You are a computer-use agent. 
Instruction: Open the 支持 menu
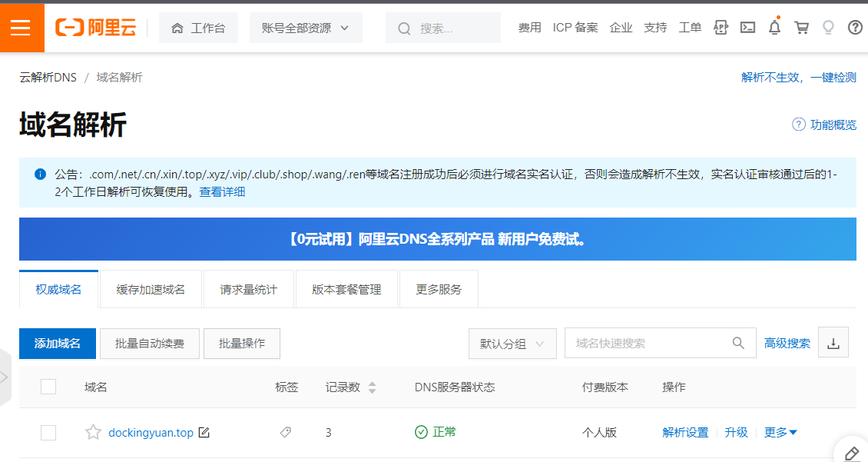pos(655,28)
